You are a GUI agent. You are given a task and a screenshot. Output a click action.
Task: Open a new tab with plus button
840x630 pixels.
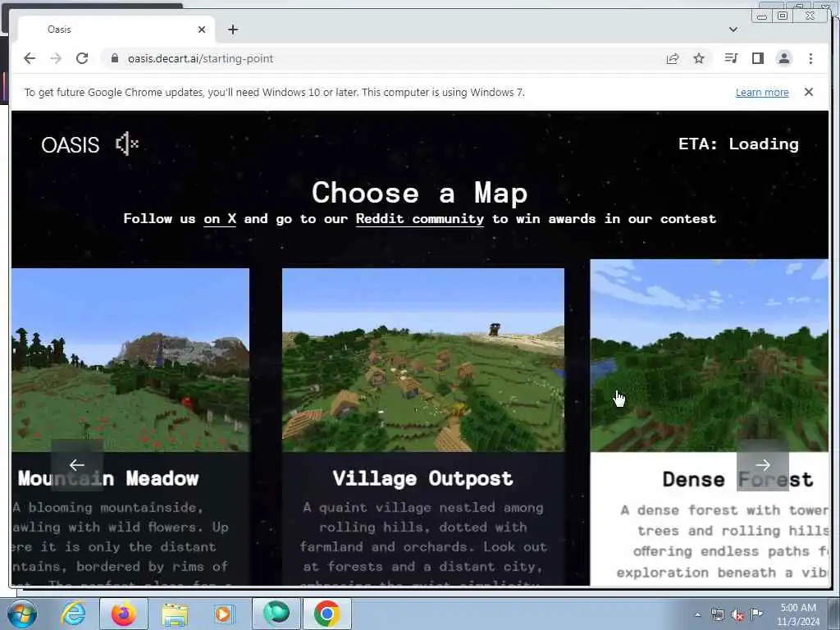tap(232, 30)
